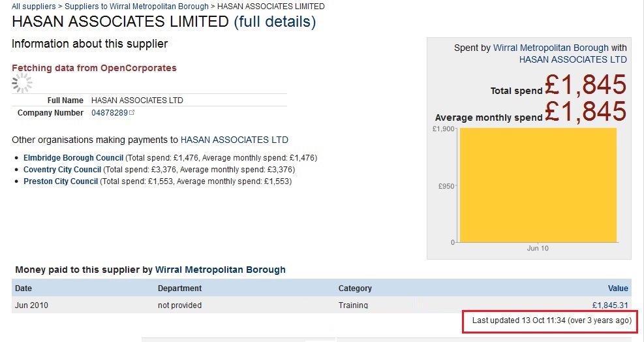The height and width of the screenshot is (342, 644).
Task: Click the Date column header
Action: point(23,288)
